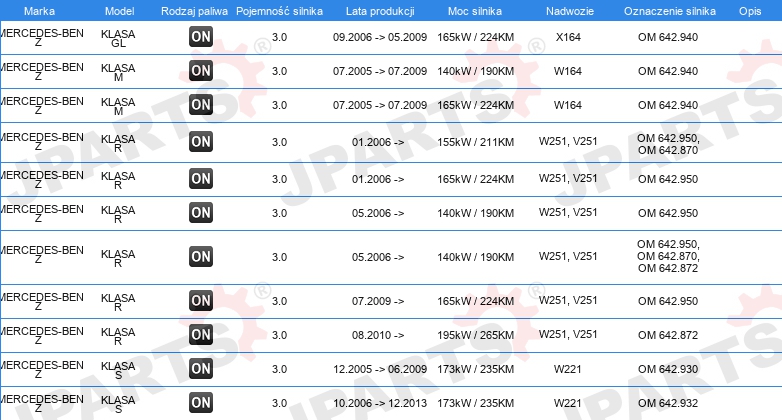This screenshot has width=782, height=420.
Task: Click the 08.2010 -> production date cell
Action: (378, 335)
